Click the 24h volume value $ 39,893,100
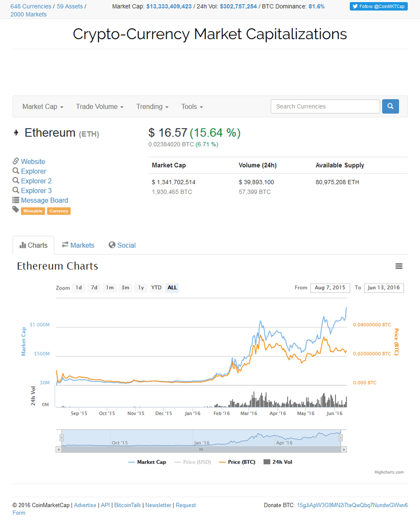This screenshot has width=420, height=521. 256,182
